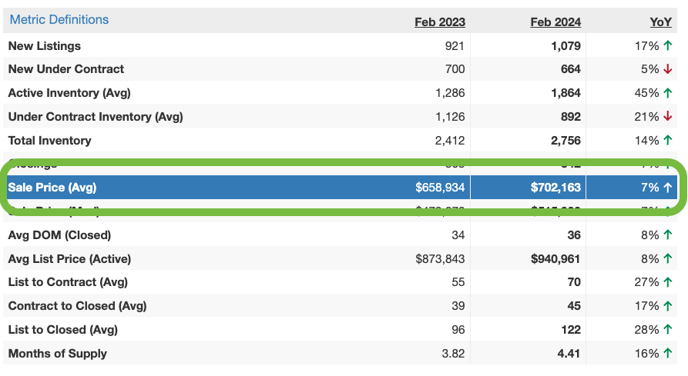Screen dimensions: 688x376
Task: Click the green up arrow for New Listings
Action: 668,45
